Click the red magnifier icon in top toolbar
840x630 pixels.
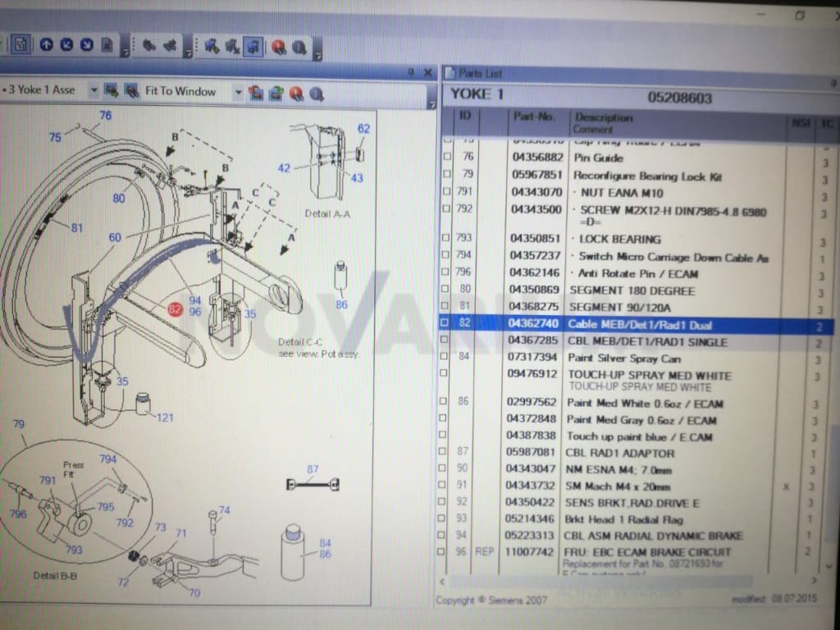pos(279,47)
